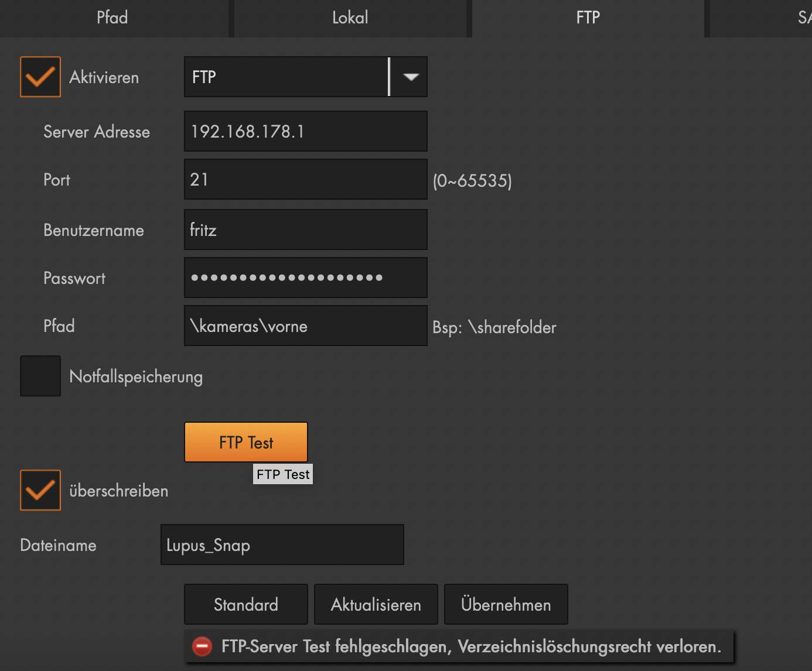Focus the Benutzername field containing fritz
The image size is (812, 671).
click(305, 230)
